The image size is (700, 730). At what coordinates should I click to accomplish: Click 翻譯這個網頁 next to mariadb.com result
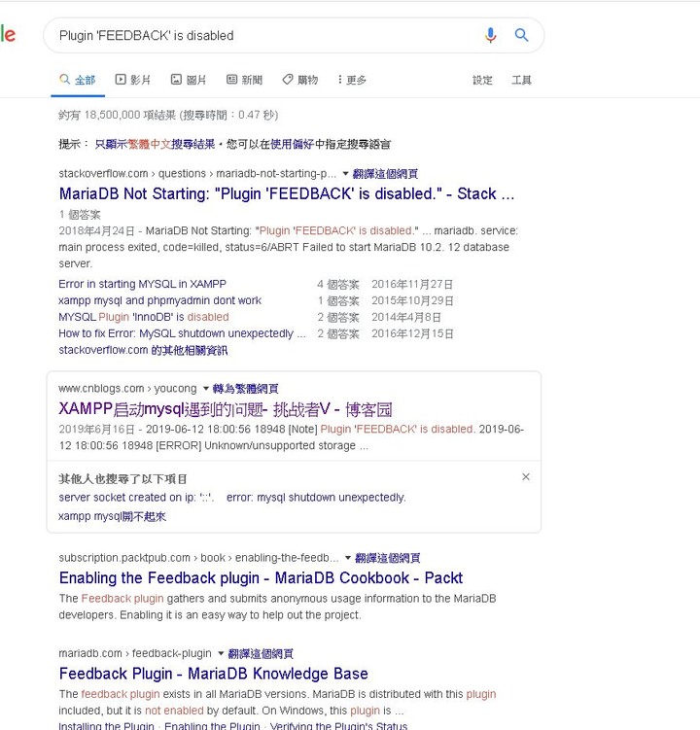261,653
